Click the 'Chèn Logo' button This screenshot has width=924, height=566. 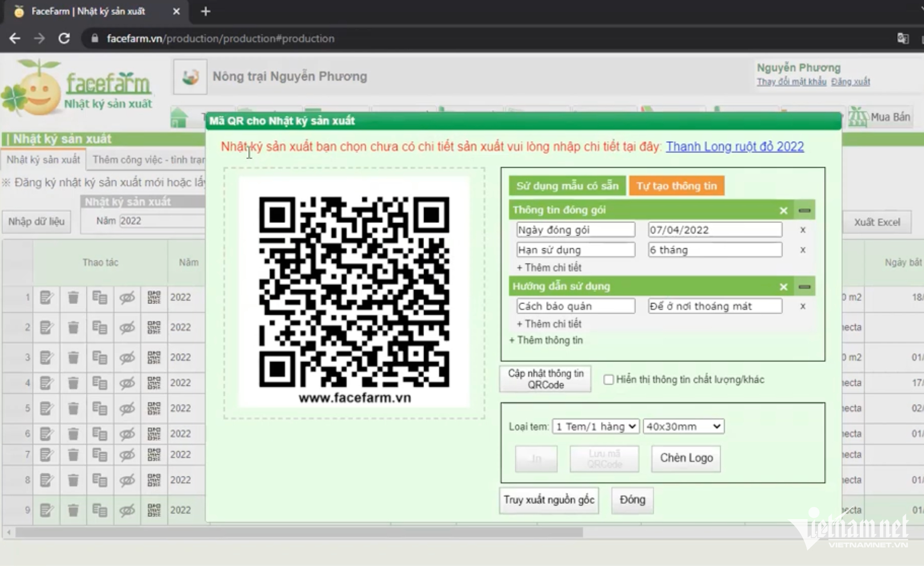click(686, 458)
